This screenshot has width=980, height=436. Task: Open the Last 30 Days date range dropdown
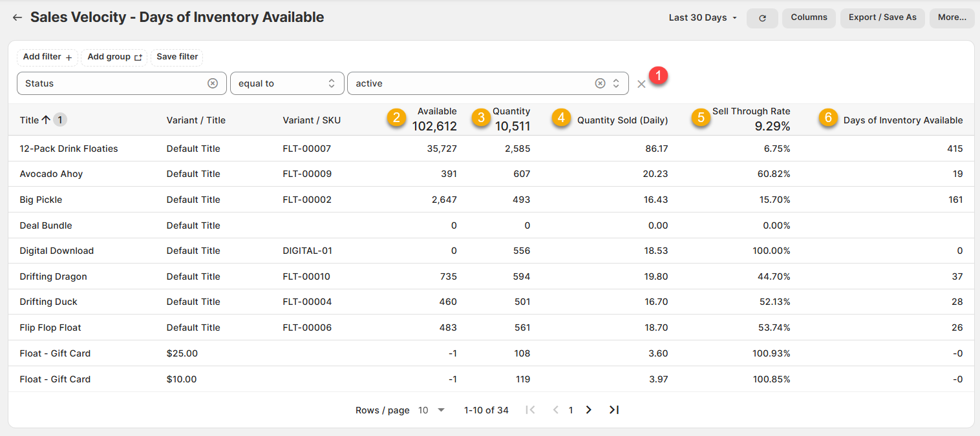click(703, 17)
